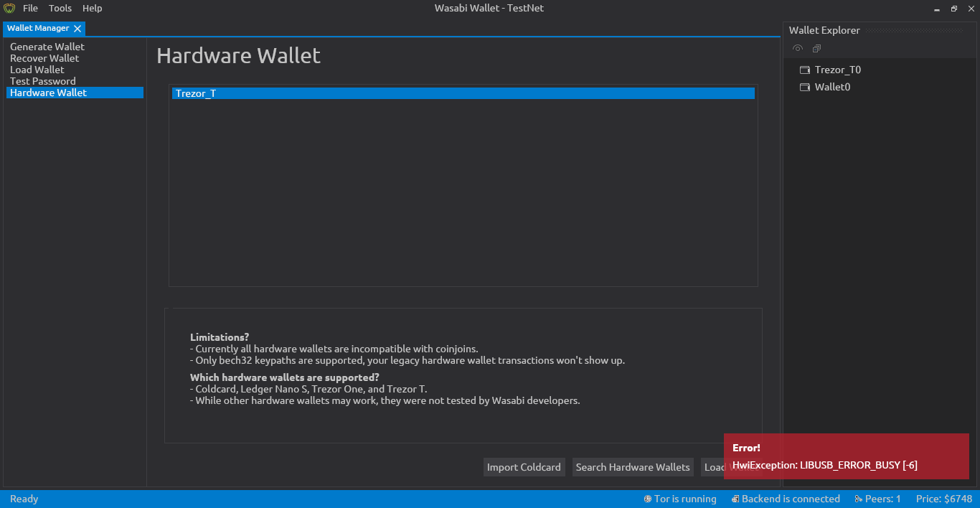Select Generate Wallet in the sidebar
The image size is (980, 508).
coord(47,46)
